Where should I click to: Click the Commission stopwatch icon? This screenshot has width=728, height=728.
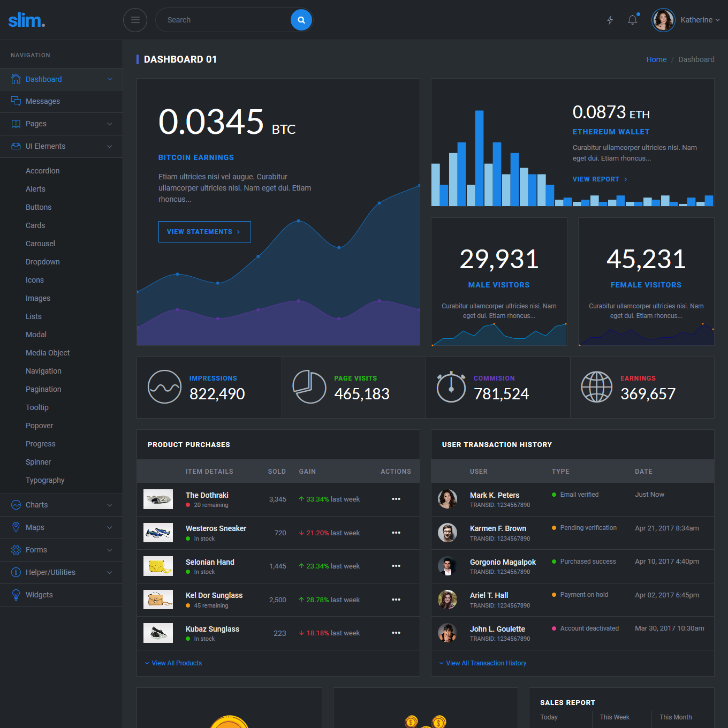451,387
